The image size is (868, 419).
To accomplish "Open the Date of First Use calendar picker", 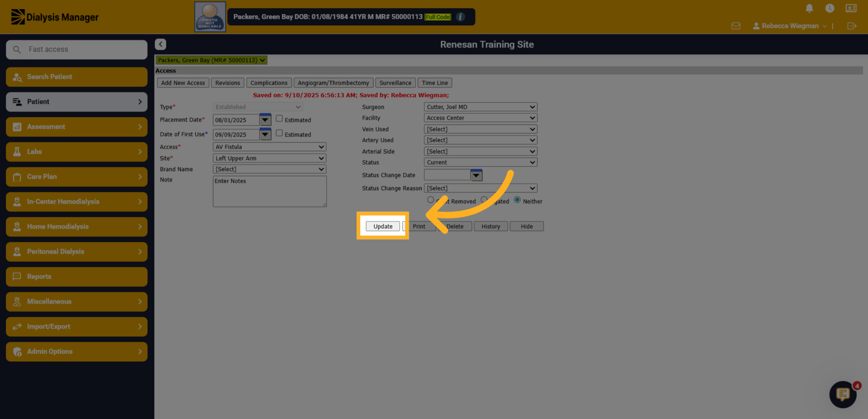I will click(265, 134).
